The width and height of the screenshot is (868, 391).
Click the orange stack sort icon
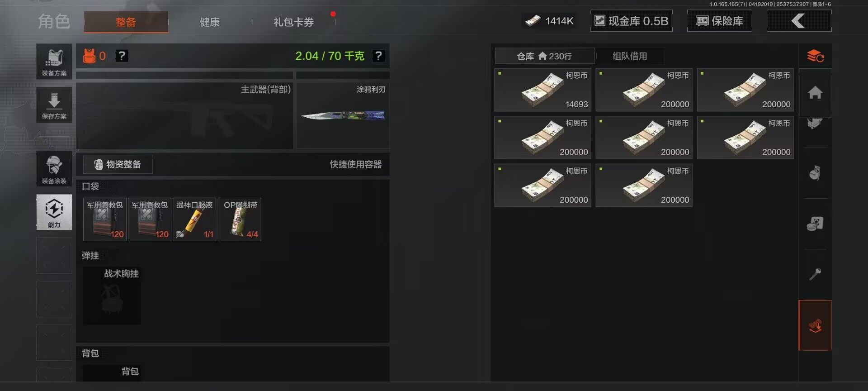815,56
